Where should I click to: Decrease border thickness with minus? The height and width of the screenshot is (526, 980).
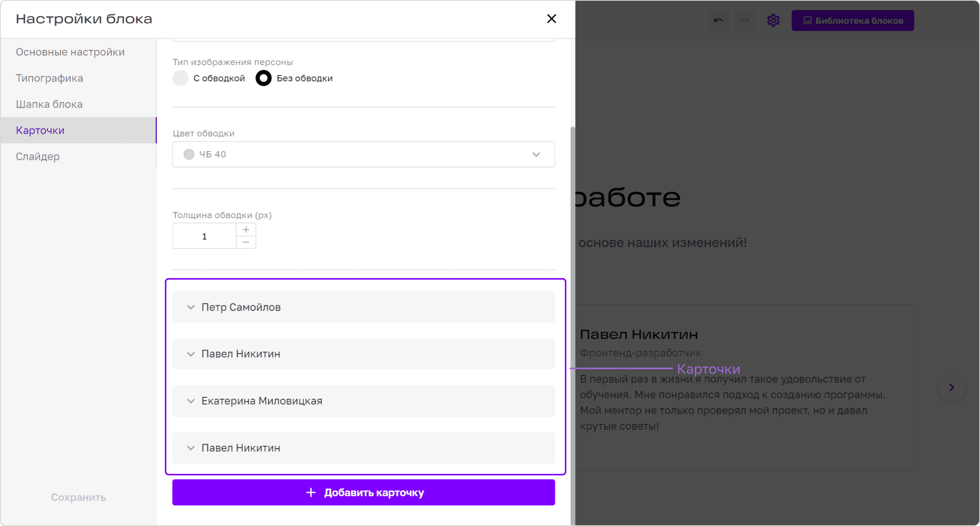(246, 242)
